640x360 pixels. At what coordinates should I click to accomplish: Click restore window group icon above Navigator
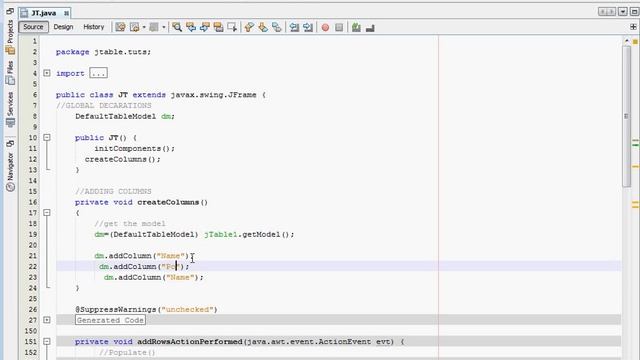click(10, 143)
